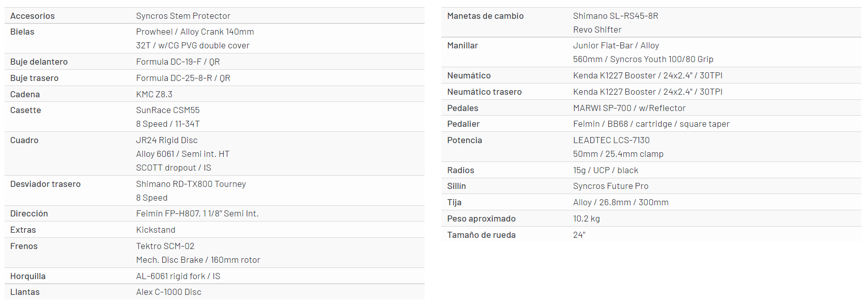Click the LEADTEC LCS-7130 stem value
The width and height of the screenshot is (868, 301).
[611, 140]
